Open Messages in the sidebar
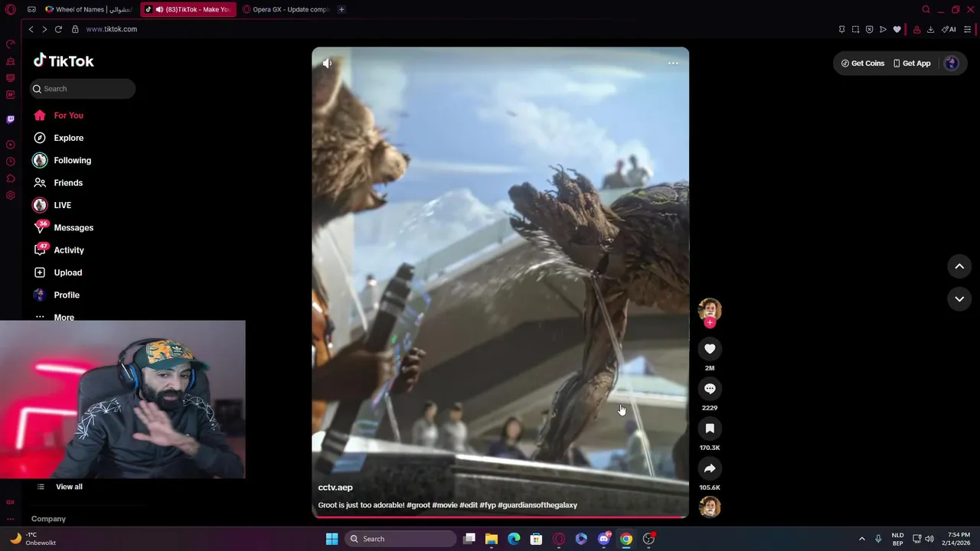The image size is (980, 551). click(x=64, y=228)
